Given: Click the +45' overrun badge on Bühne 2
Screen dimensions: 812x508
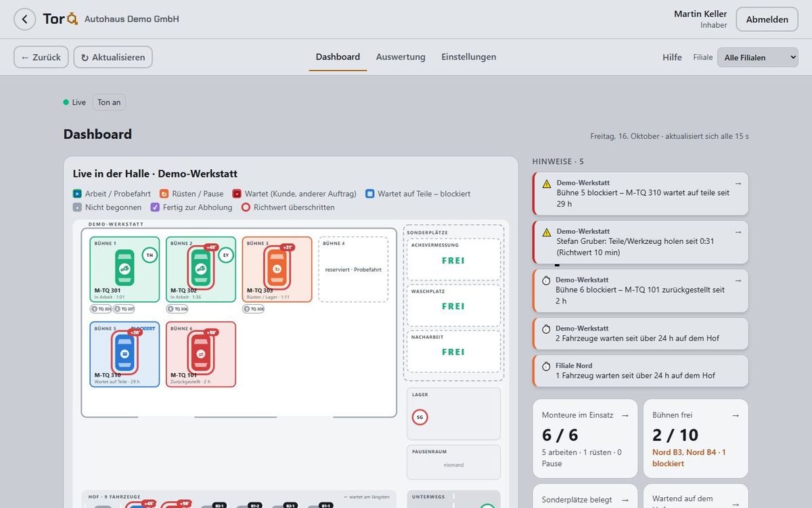Looking at the screenshot, I should pos(210,247).
